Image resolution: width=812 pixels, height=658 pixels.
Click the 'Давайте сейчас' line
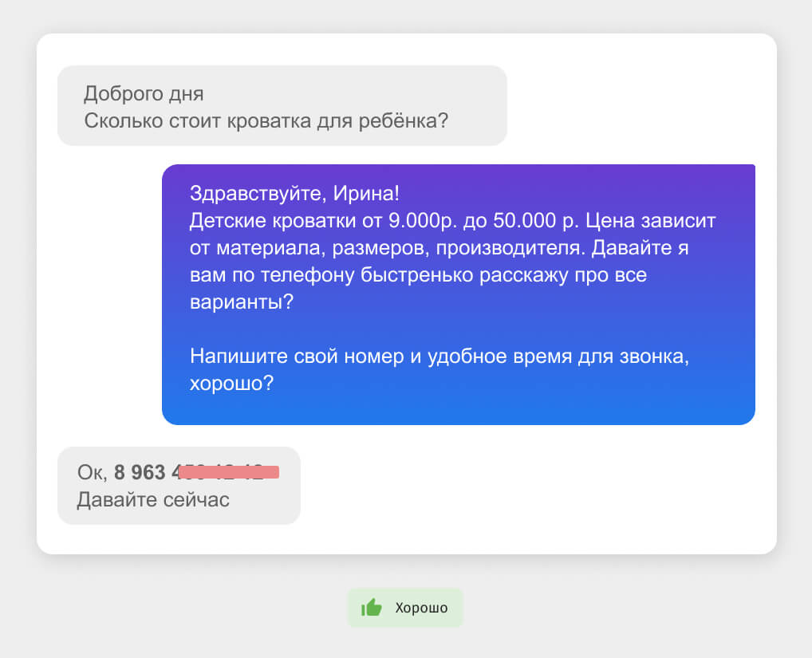coord(153,500)
